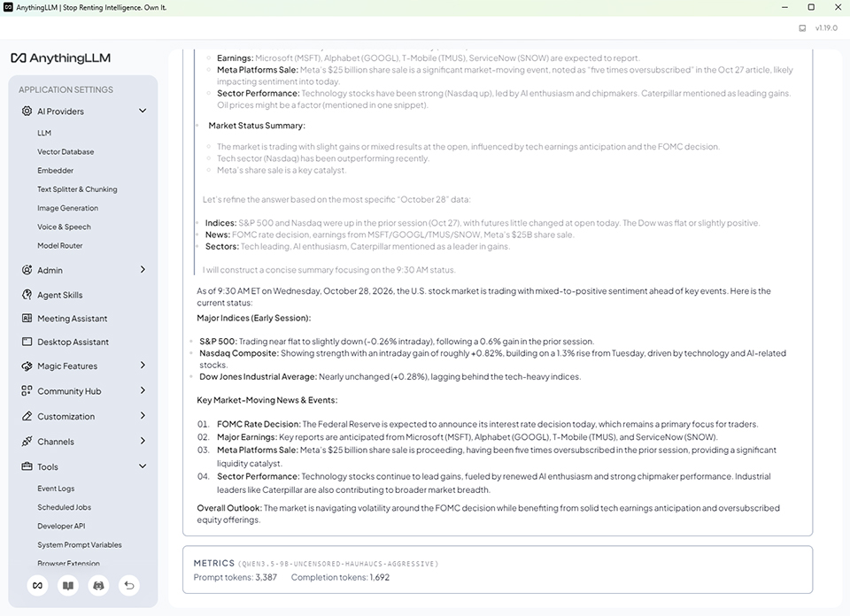Expand the Channels chevron
The image size is (850, 616).
click(x=143, y=441)
